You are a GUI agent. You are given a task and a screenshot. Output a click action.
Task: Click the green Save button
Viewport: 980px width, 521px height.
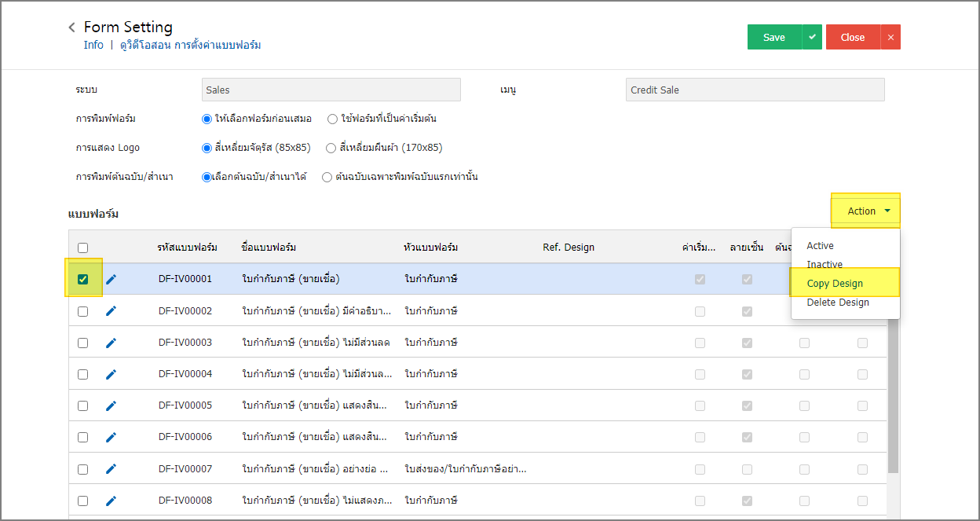pyautogui.click(x=773, y=37)
